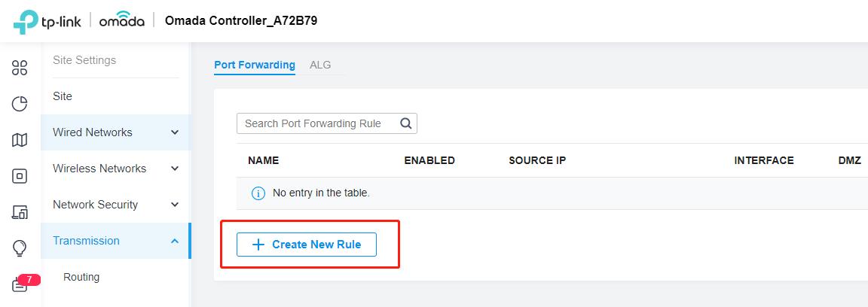
Task: Select the Port Forwarding tab
Action: pos(255,65)
